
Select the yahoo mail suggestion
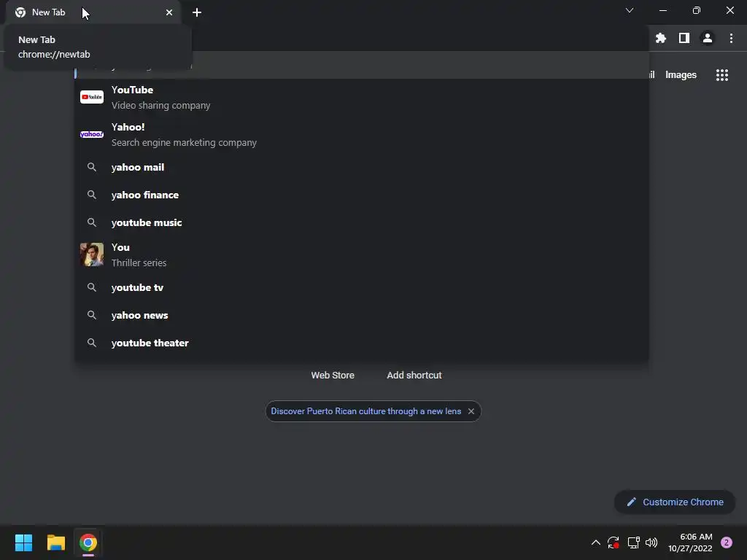361,167
